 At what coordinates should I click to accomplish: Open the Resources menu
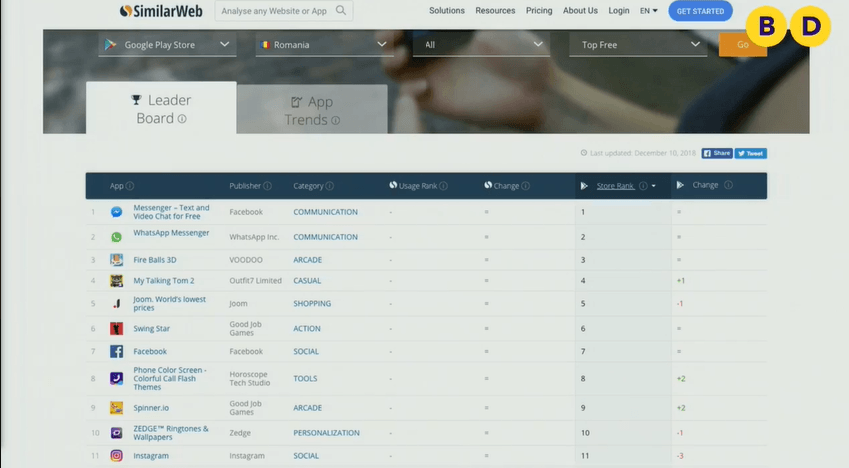[x=495, y=11]
